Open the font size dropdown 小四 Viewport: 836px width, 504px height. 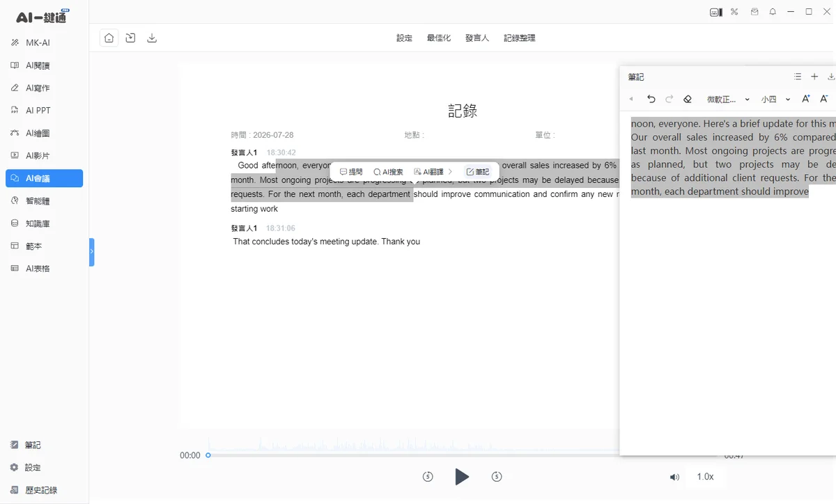[775, 100]
